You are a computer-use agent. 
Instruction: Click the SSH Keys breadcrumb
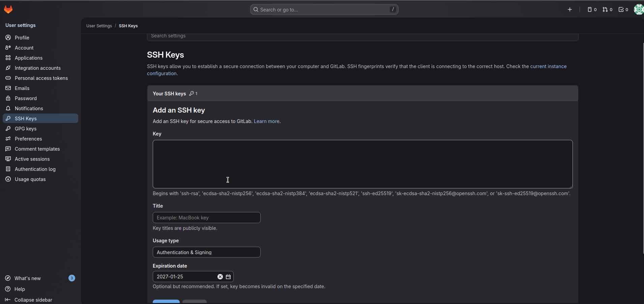point(128,26)
